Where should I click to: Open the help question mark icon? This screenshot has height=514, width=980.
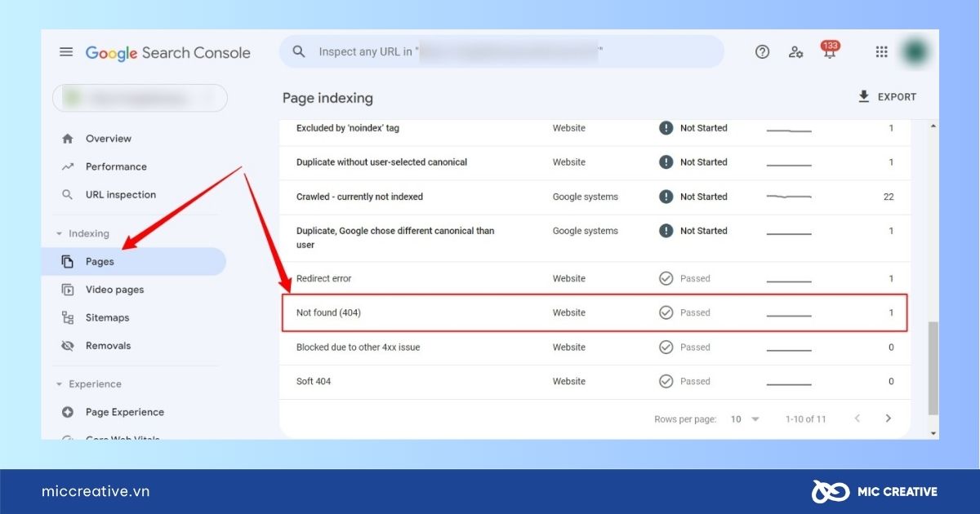click(x=762, y=52)
